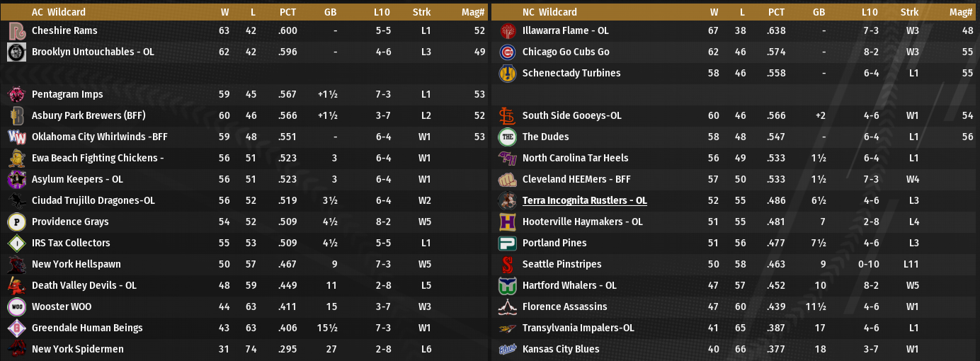The width and height of the screenshot is (980, 361).
Task: Sort NC Wildcard table by GB column
Action: pyautogui.click(x=819, y=12)
